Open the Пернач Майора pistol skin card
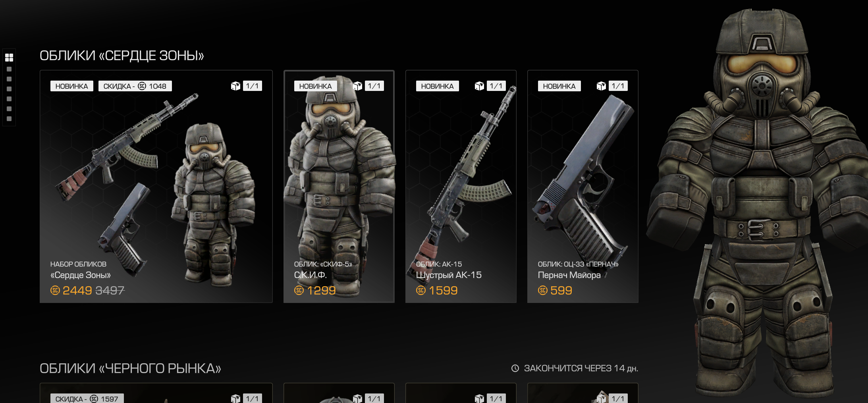This screenshot has height=403, width=868. point(583,187)
